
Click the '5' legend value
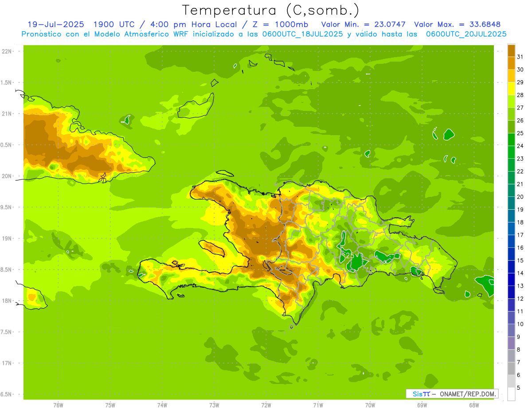518,388
